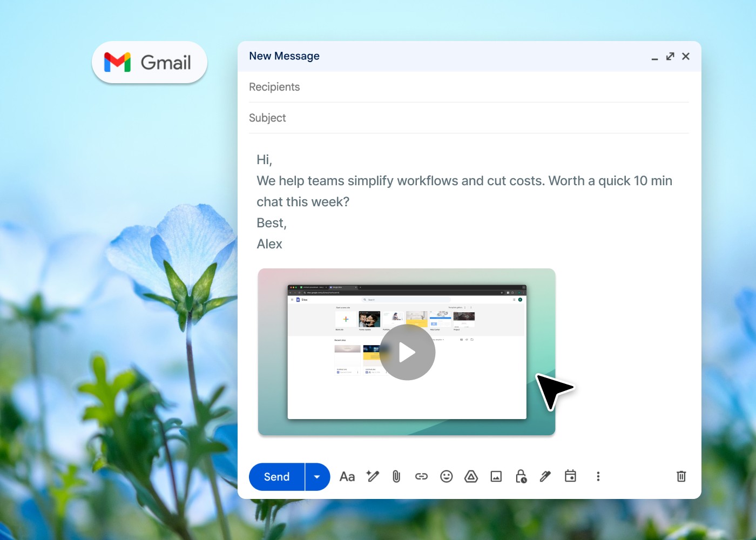Image resolution: width=756 pixels, height=540 pixels.
Task: Expand New Message to full screen
Action: pos(670,56)
